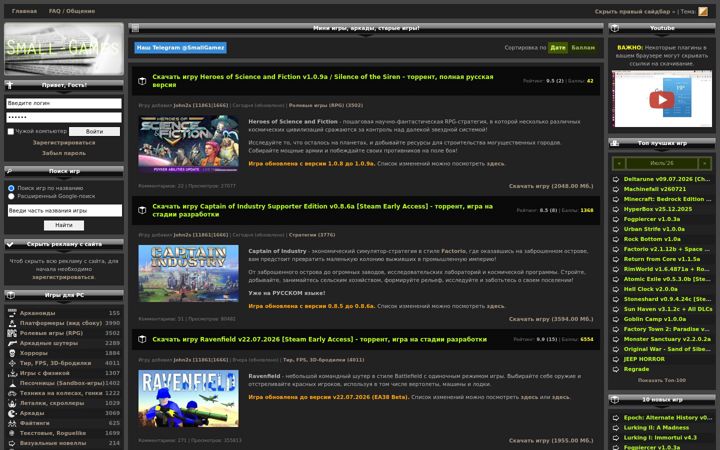Open FAQ / Communication menu item
The width and height of the screenshot is (720, 450).
click(x=72, y=11)
